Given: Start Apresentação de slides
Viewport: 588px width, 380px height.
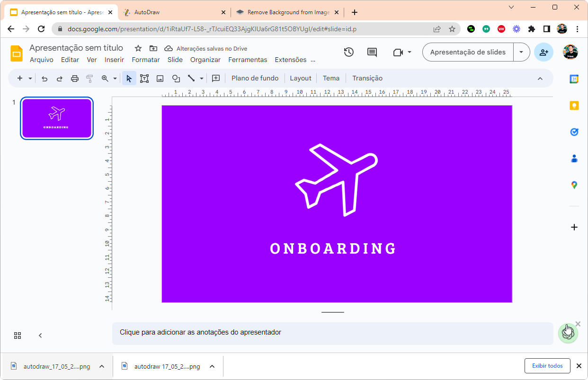Looking at the screenshot, I should click(468, 52).
